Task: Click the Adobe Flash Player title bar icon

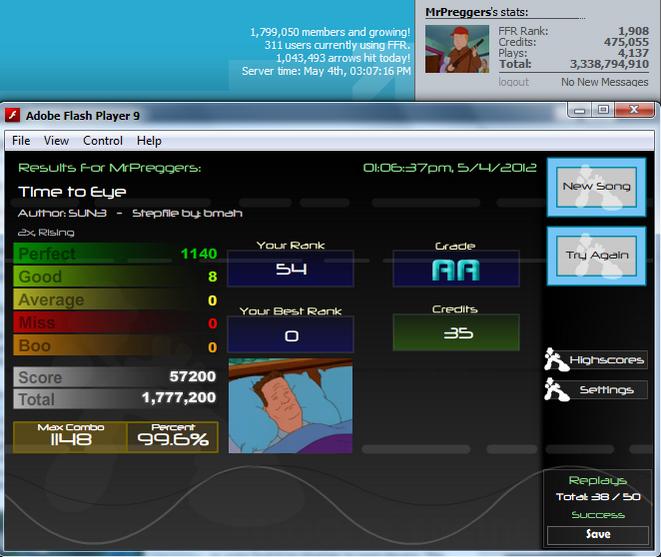Action: tap(12, 115)
